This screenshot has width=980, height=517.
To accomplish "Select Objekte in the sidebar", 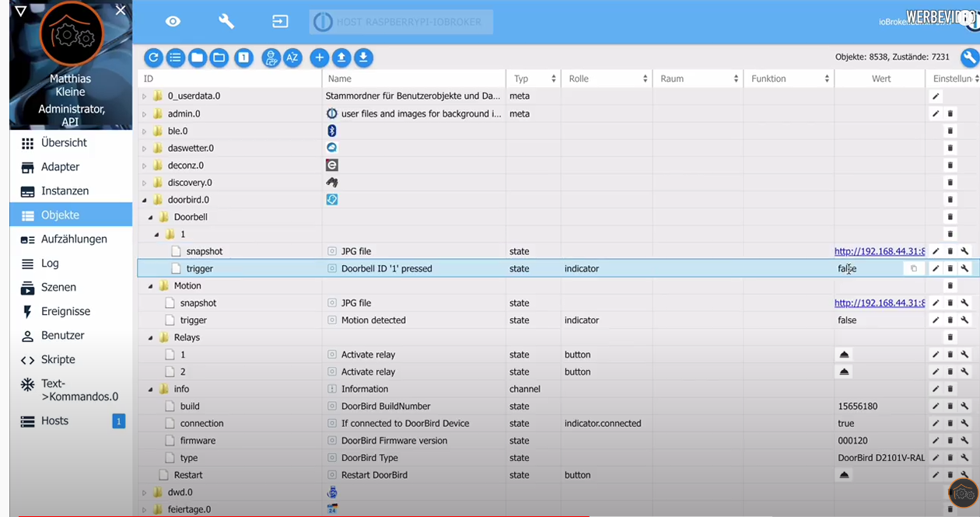I will click(71, 215).
